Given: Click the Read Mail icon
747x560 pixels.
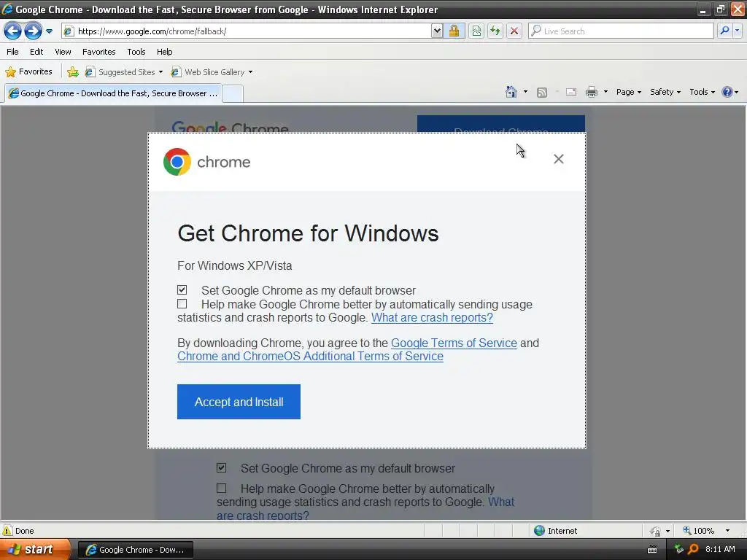Looking at the screenshot, I should pos(571,92).
